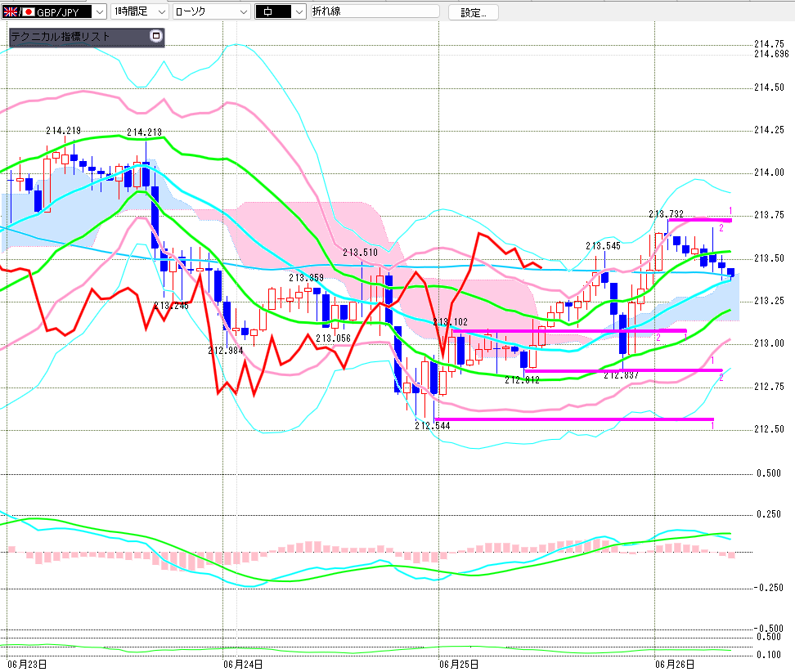Click the 213.102 price label
This screenshot has width=795, height=672.
[450, 322]
